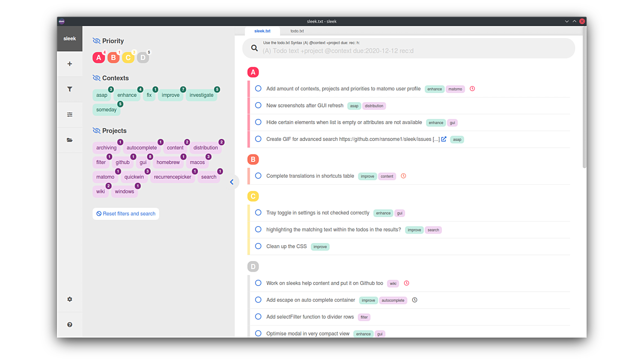
Task: Open sleek settings with the gear icon
Action: point(69,299)
